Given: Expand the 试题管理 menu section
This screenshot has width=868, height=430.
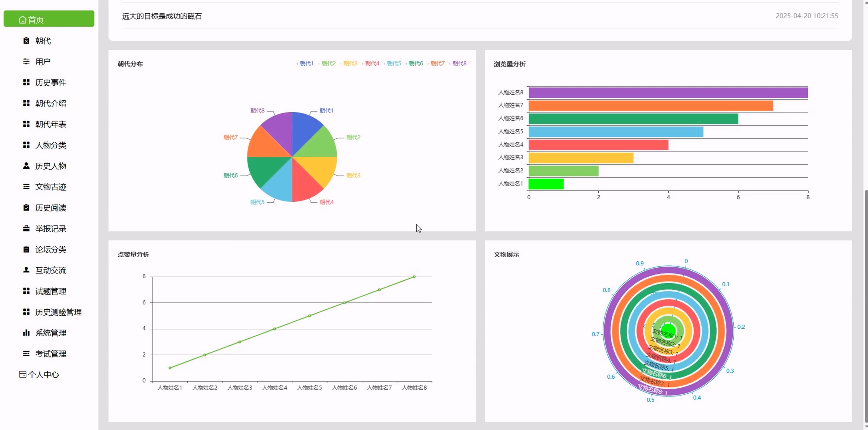Looking at the screenshot, I should (x=51, y=291).
